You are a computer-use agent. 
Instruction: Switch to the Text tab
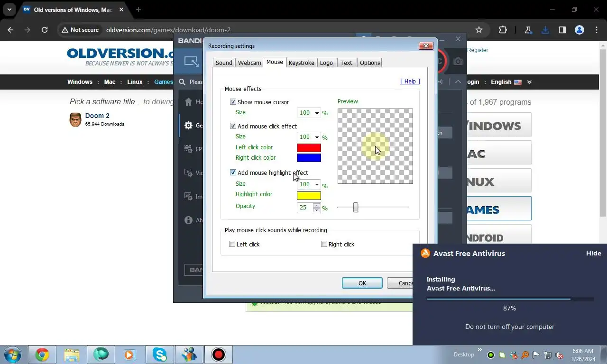(346, 63)
